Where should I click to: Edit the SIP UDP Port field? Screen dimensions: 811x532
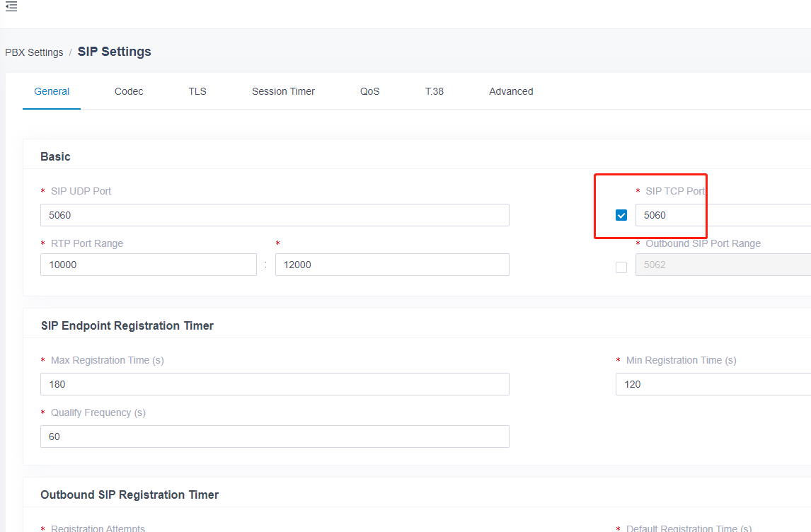pyautogui.click(x=275, y=215)
